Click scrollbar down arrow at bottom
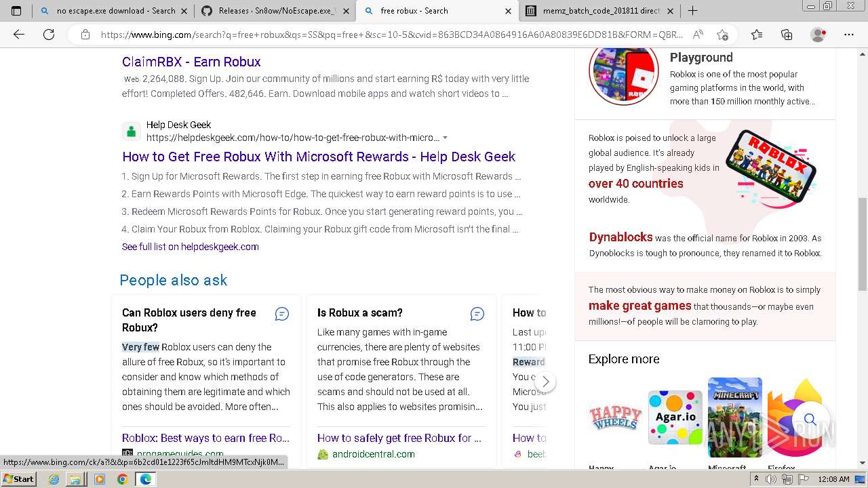868x488 pixels. [x=862, y=463]
